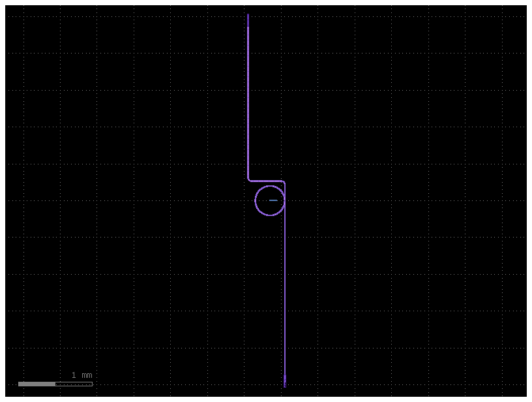532x402 pixels.
Task: Click the outlined portion of the scale bar
Action: (73, 384)
